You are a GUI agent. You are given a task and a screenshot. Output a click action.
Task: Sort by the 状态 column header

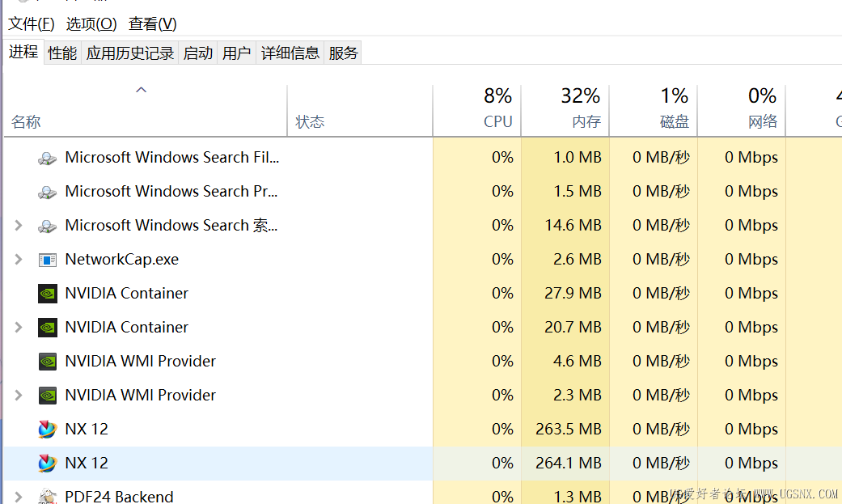[x=360, y=110]
